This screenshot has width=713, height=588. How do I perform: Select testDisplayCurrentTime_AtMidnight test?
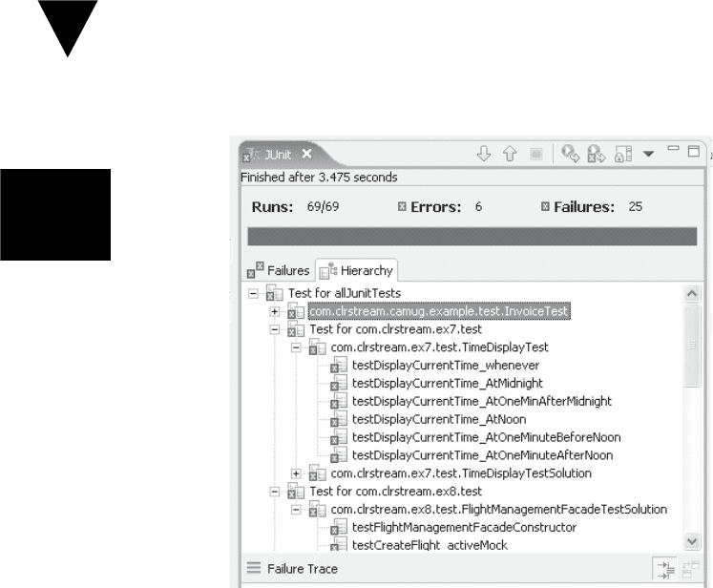click(448, 383)
